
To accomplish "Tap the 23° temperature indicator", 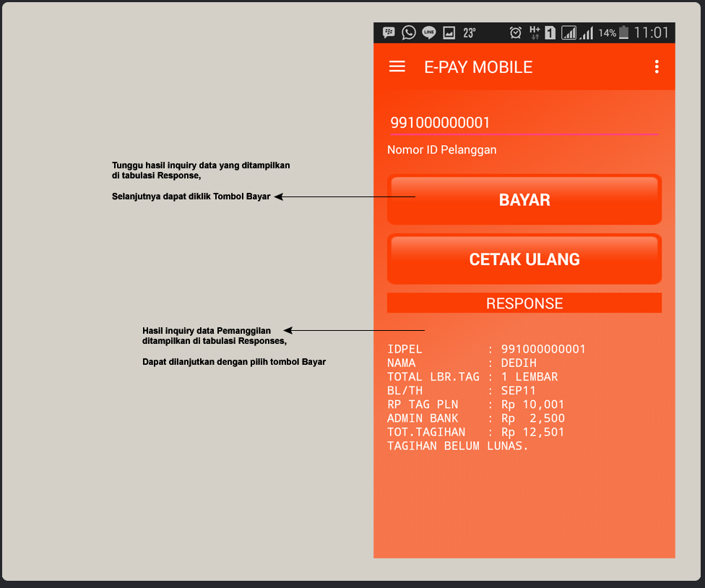I will (x=470, y=33).
